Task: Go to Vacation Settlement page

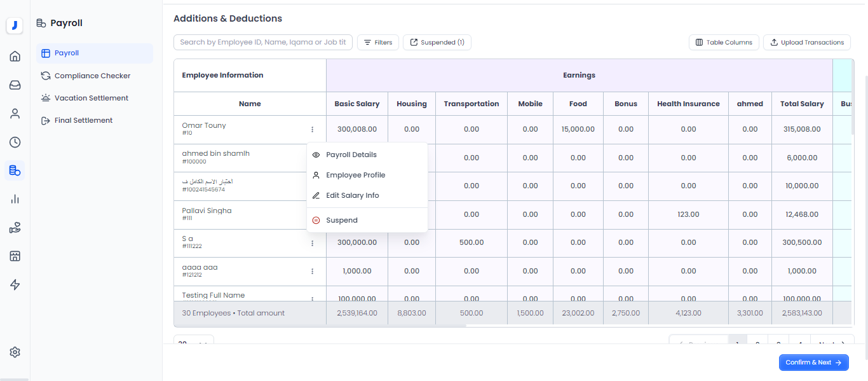Action: [x=92, y=98]
